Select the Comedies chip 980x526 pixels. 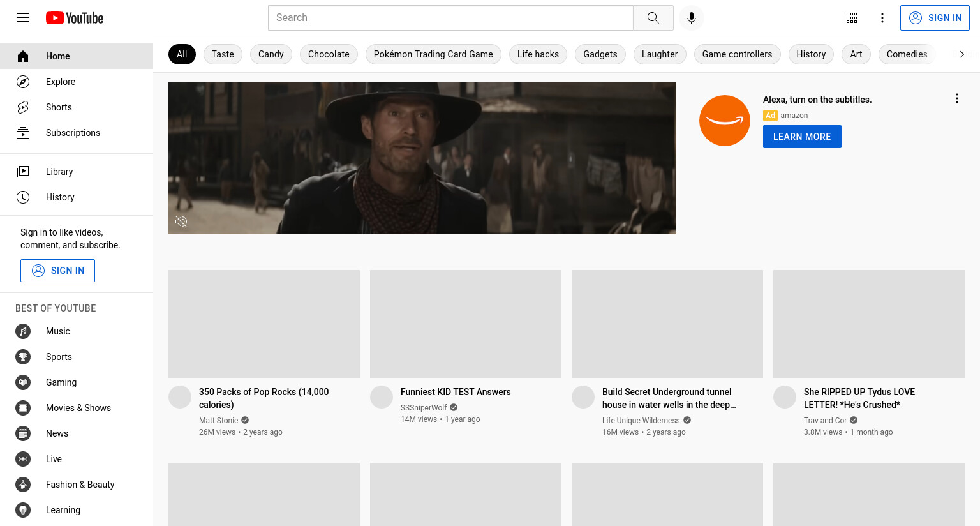pyautogui.click(x=907, y=54)
